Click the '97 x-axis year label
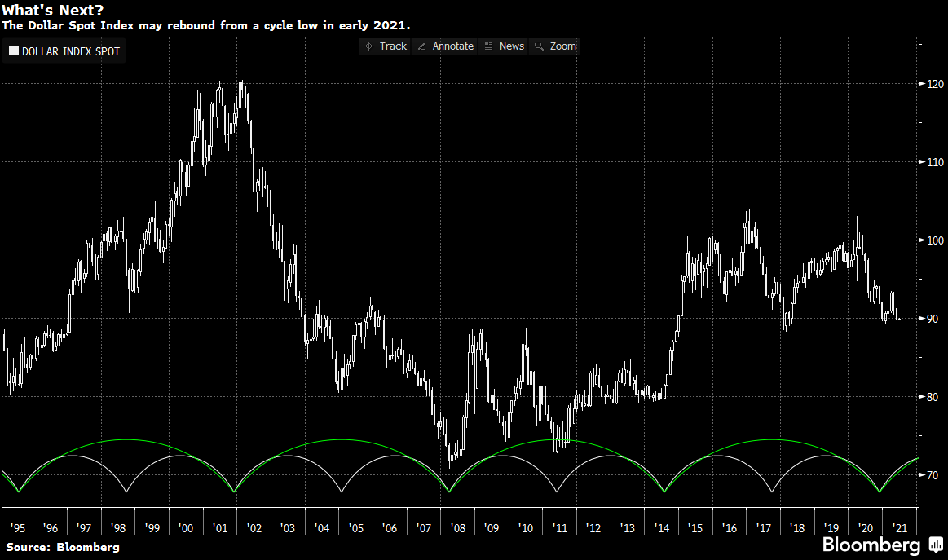Image resolution: width=948 pixels, height=560 pixels. click(x=83, y=528)
